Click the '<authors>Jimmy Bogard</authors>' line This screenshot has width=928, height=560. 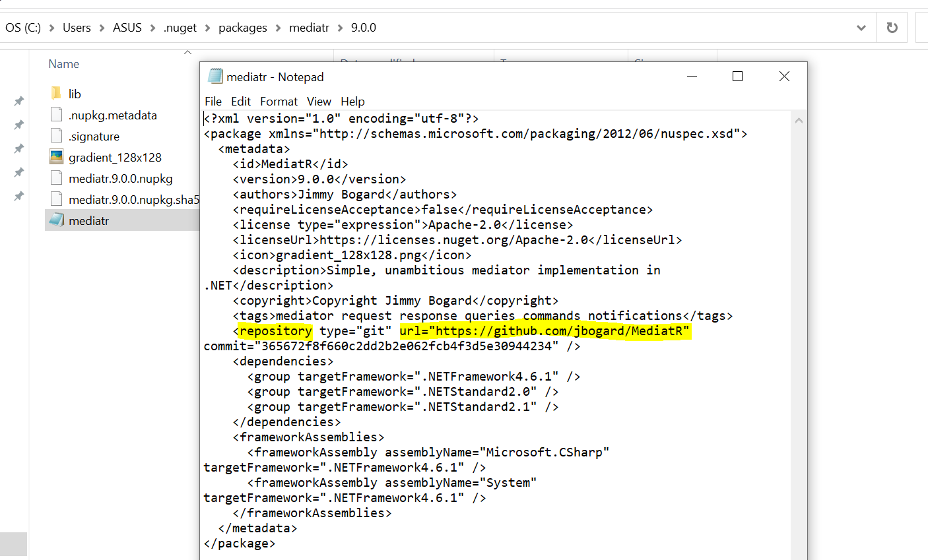pyautogui.click(x=345, y=195)
